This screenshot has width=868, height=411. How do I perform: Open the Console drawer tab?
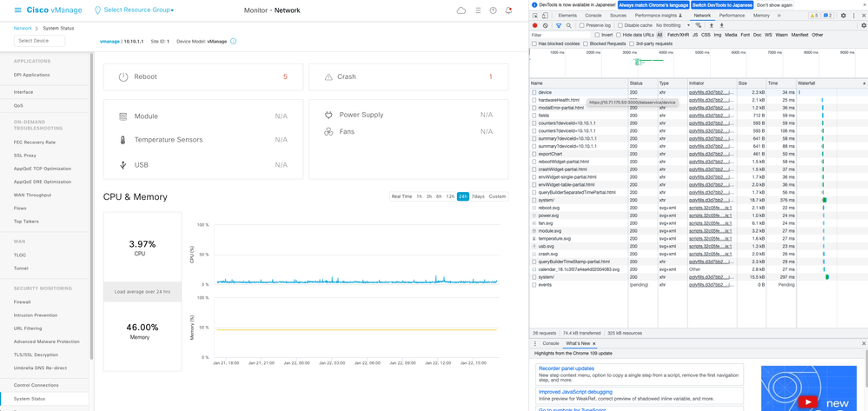click(550, 343)
